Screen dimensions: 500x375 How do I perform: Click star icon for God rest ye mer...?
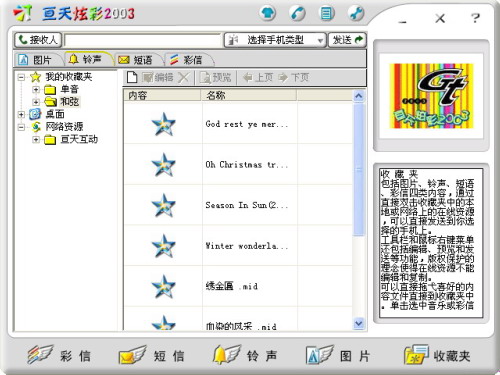[x=163, y=124]
